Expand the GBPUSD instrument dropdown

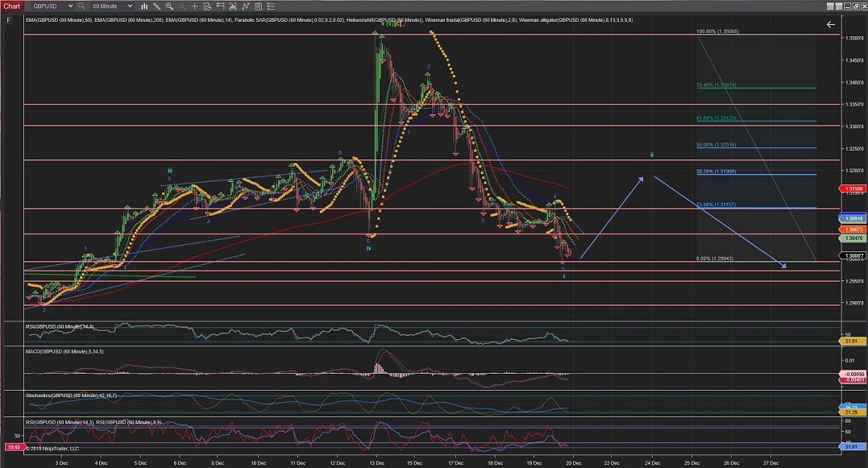tap(71, 6)
